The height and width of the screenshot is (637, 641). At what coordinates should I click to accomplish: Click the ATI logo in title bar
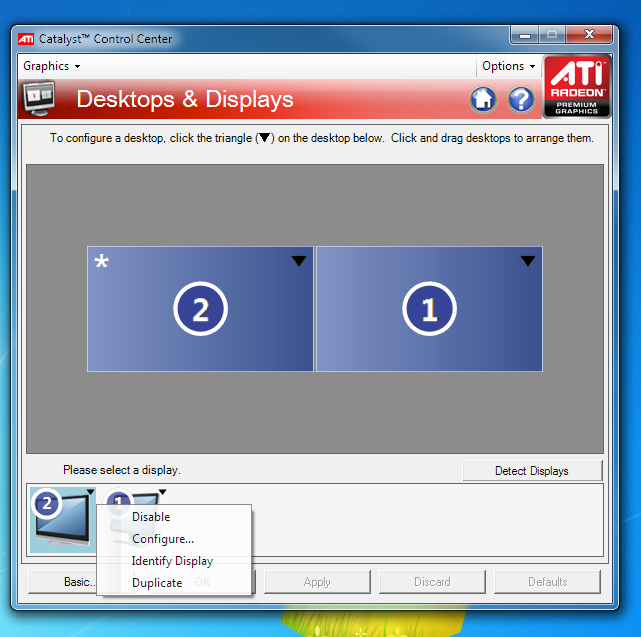[26, 39]
